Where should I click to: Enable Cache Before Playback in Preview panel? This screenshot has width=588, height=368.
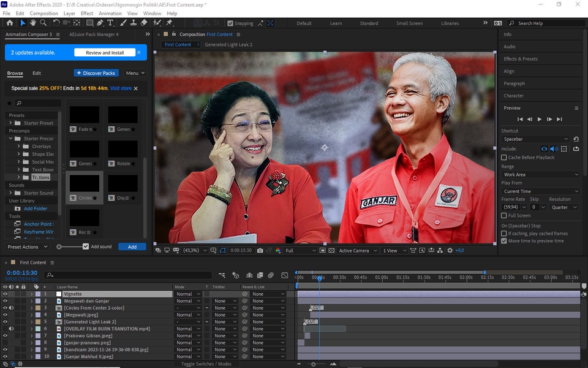505,157
